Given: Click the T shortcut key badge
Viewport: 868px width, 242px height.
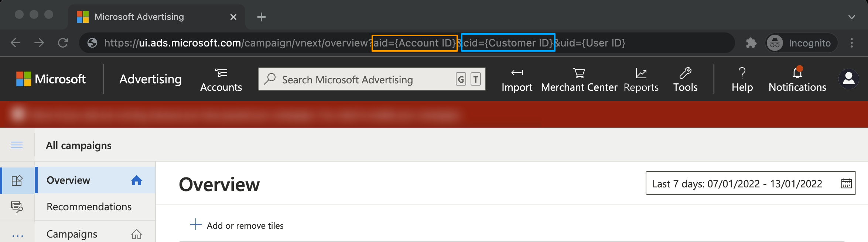Looking at the screenshot, I should 476,79.
